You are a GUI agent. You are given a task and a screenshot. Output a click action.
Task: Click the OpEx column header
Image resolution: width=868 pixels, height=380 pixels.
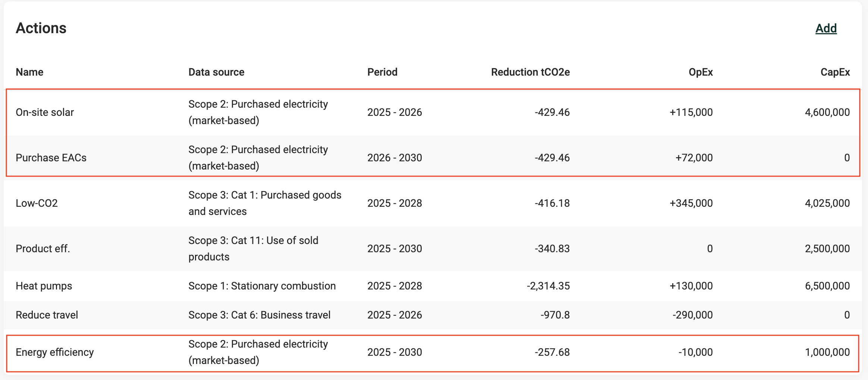[701, 72]
